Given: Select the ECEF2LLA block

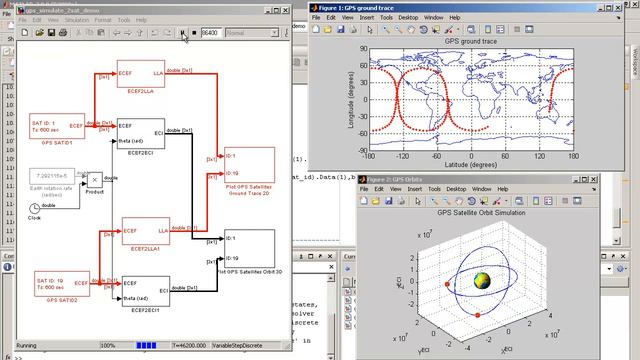Looking at the screenshot, I should pos(141,74).
